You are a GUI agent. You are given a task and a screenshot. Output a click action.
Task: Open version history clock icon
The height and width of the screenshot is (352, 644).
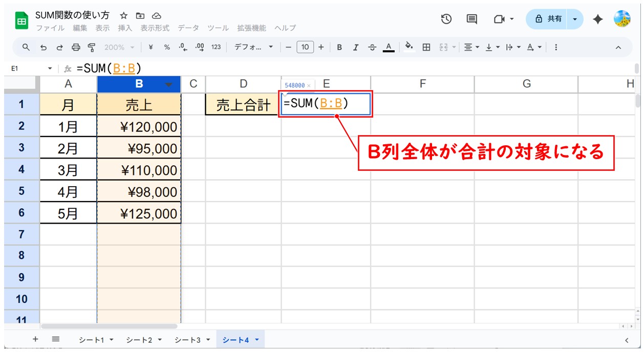pos(446,19)
